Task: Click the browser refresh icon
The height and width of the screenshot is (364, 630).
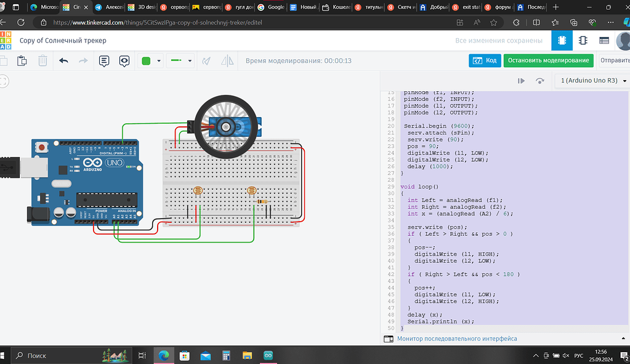Action: pyautogui.click(x=21, y=23)
